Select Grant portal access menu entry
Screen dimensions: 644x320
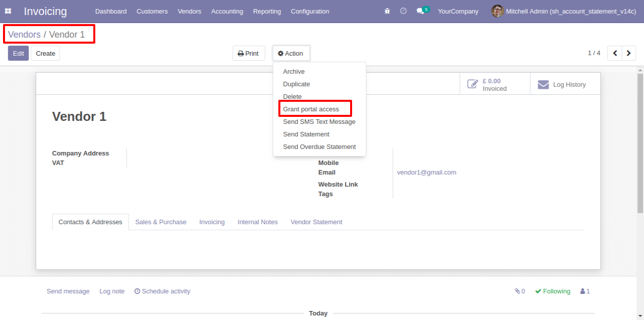point(311,109)
